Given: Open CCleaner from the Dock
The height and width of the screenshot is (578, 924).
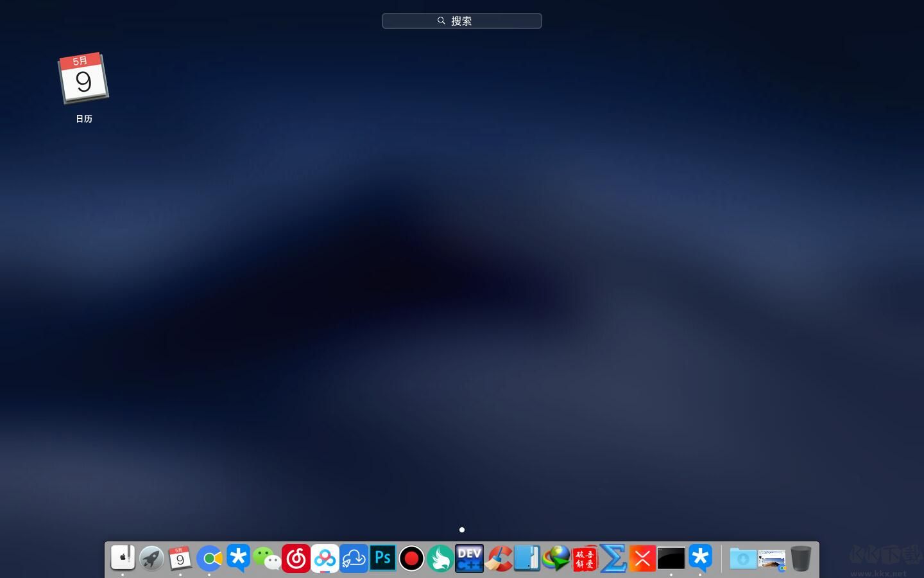Looking at the screenshot, I should point(498,559).
